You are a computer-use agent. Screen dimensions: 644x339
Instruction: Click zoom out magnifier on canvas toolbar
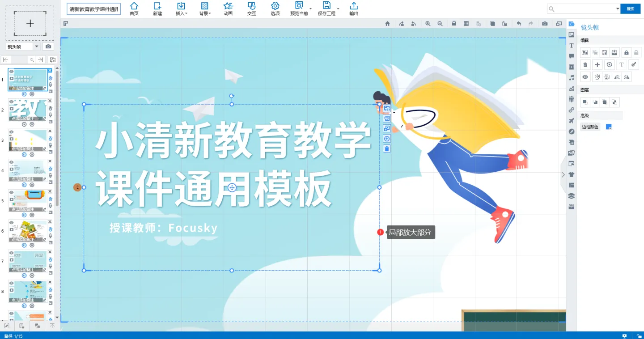(440, 24)
